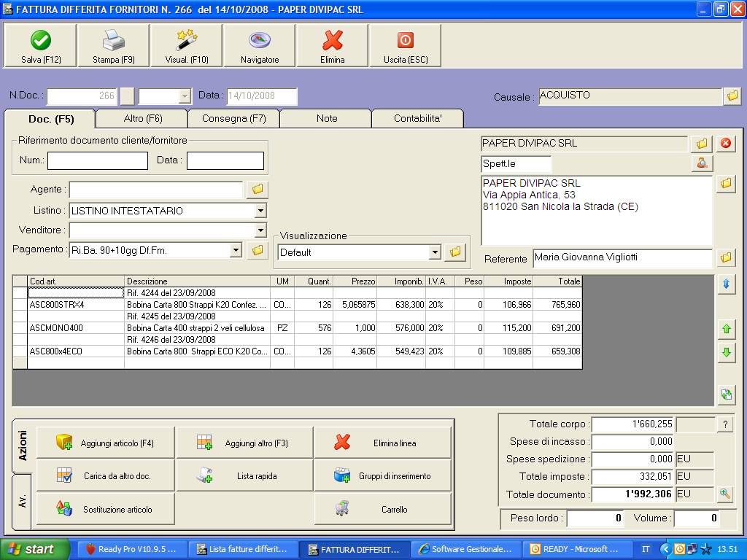Print the document with Stampa (F9)
The width and height of the screenshot is (747, 560).
[x=113, y=46]
